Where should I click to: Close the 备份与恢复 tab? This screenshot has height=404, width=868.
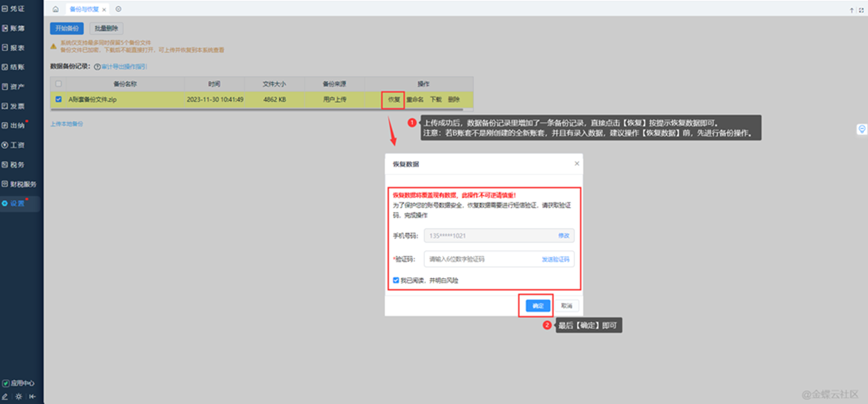coord(104,10)
